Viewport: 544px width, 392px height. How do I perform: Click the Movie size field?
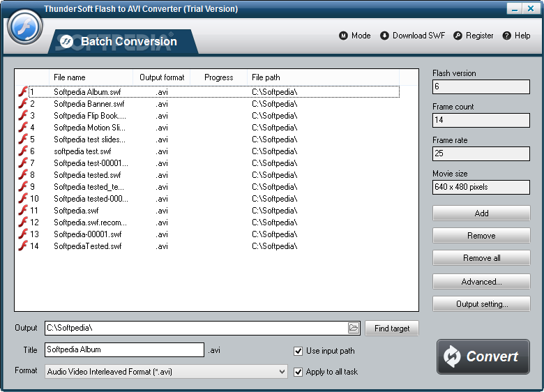click(481, 187)
